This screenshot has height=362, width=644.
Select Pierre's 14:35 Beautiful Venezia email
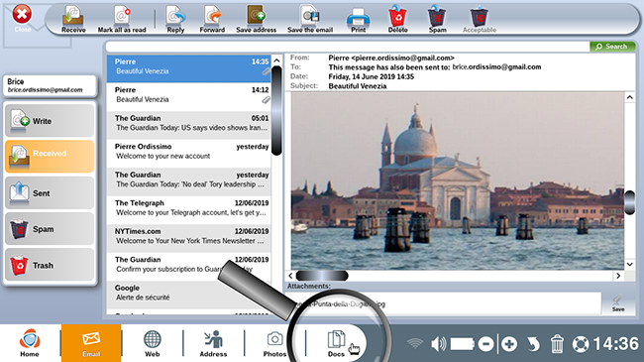point(189,68)
